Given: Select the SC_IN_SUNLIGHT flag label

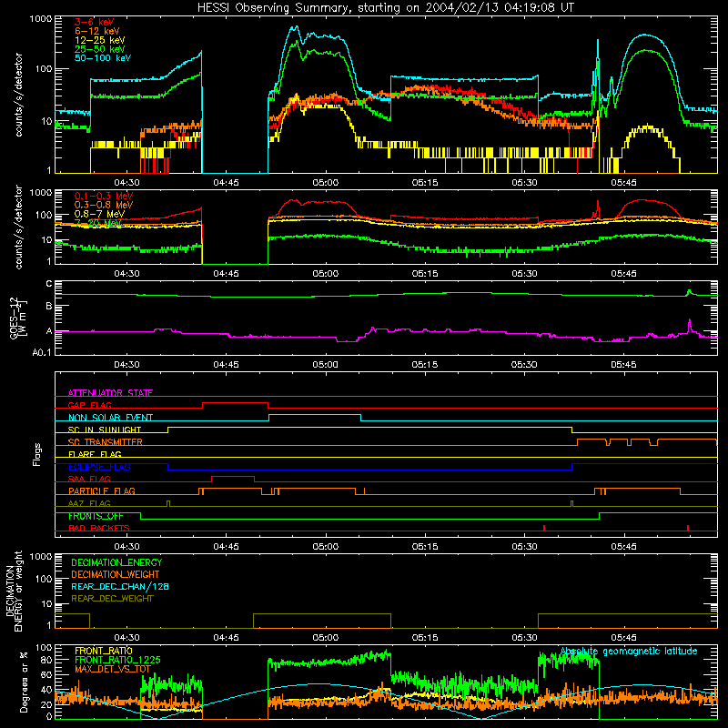Looking at the screenshot, I should pos(105,430).
